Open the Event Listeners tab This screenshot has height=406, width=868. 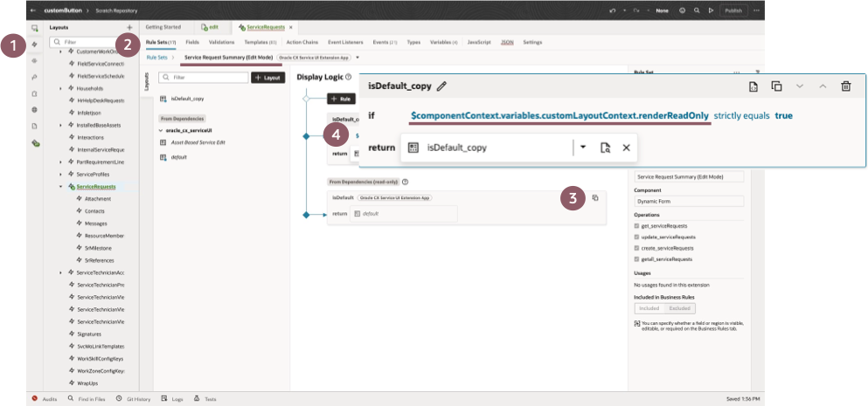[345, 42]
